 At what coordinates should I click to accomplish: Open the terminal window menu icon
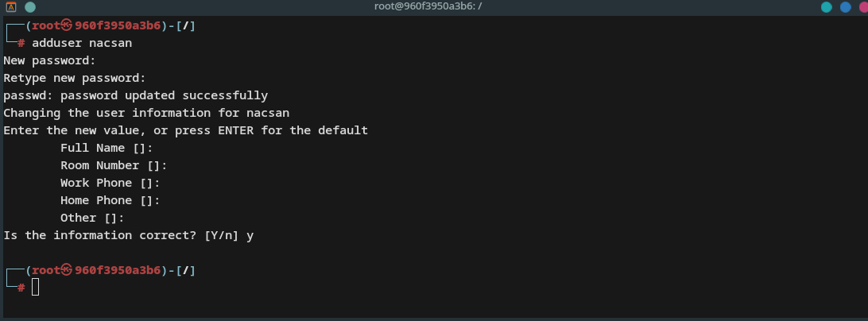(x=11, y=7)
